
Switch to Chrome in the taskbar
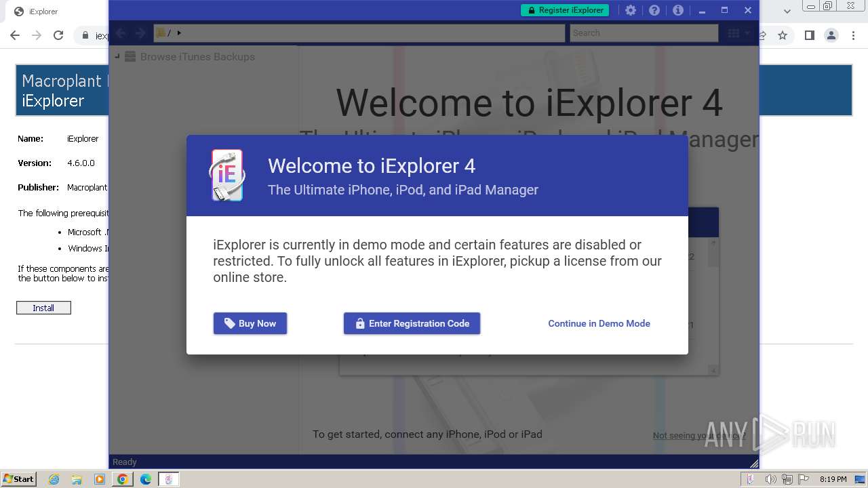tap(123, 479)
